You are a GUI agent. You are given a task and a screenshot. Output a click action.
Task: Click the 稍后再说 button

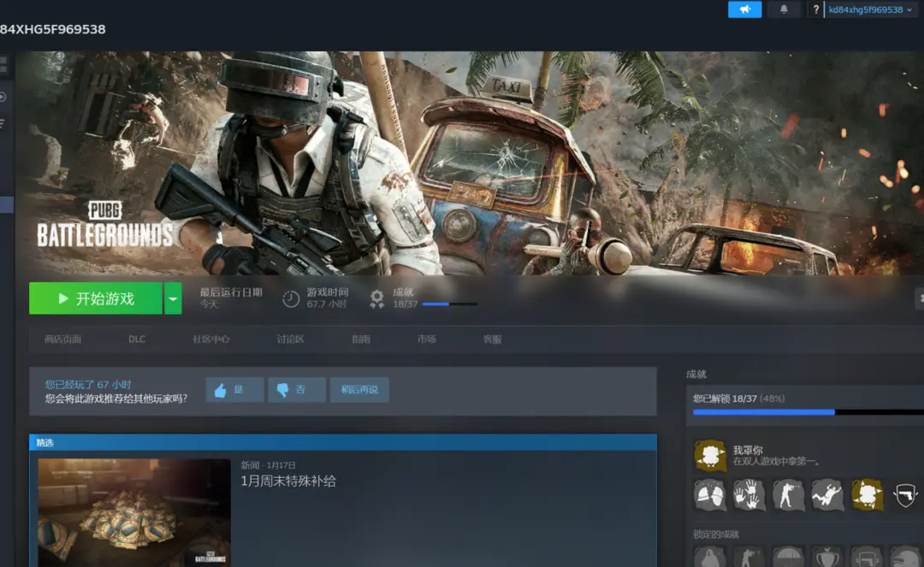click(359, 390)
